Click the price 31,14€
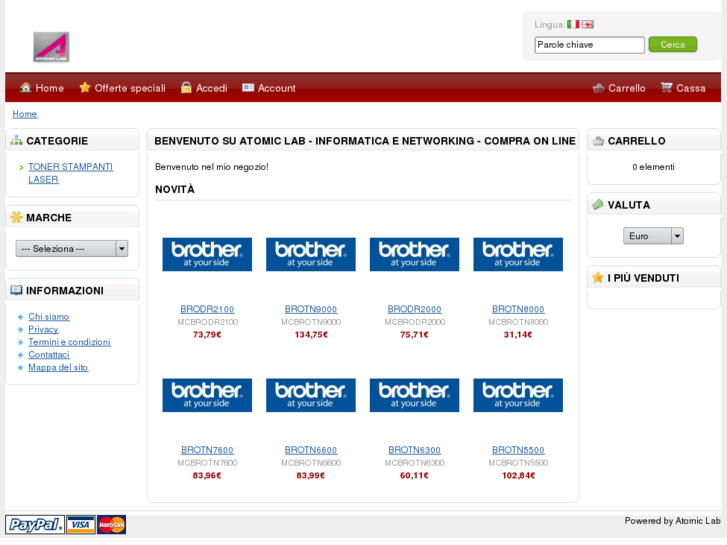The height and width of the screenshot is (545, 727). [518, 334]
